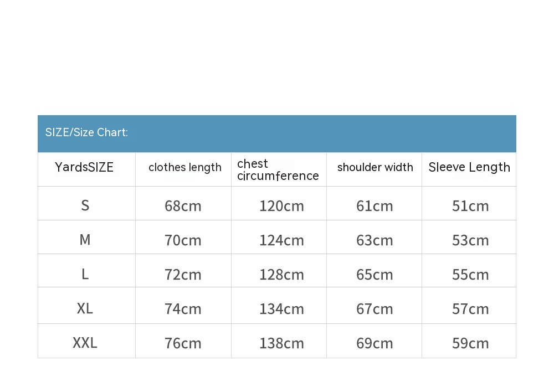Choose the XXL size row label
The image size is (554, 392).
85,343
